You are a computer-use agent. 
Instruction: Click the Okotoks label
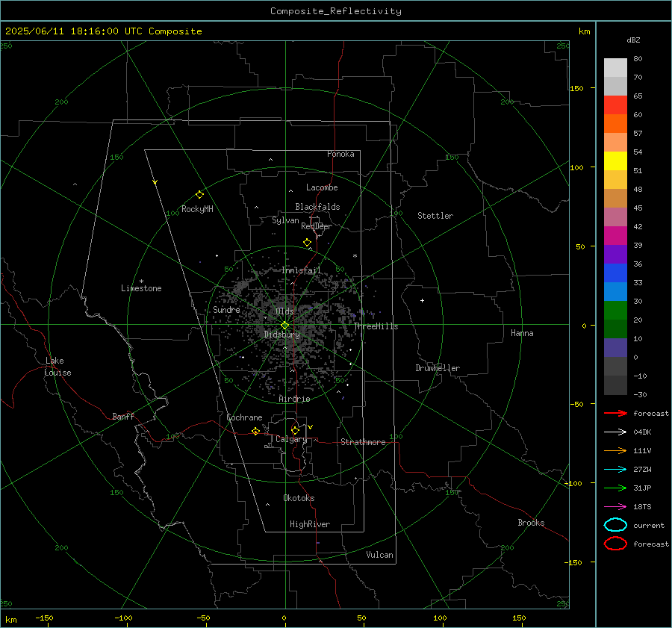pos(299,497)
